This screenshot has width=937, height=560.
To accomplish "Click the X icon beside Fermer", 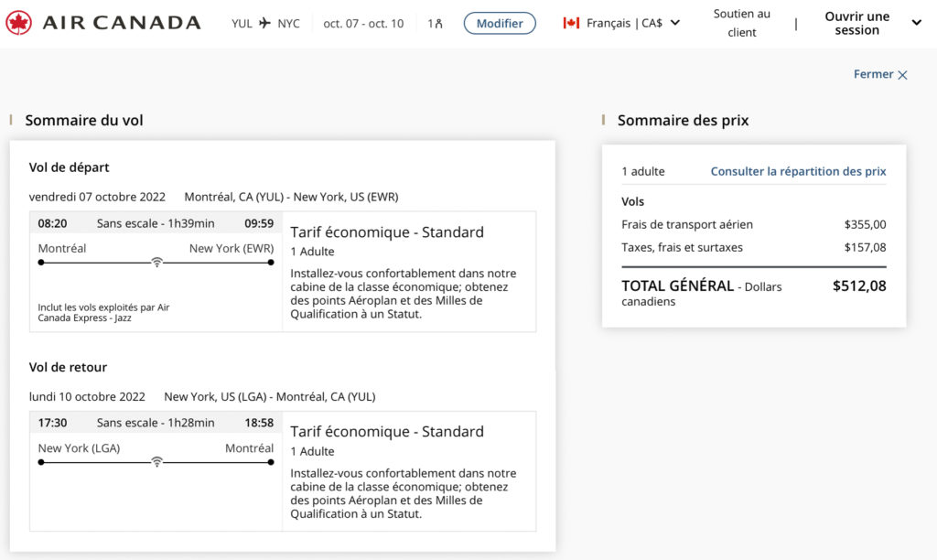I will coord(902,75).
